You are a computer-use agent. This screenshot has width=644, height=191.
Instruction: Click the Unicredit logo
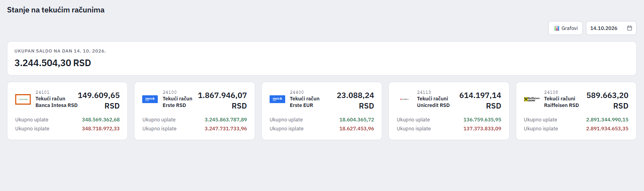[404, 99]
